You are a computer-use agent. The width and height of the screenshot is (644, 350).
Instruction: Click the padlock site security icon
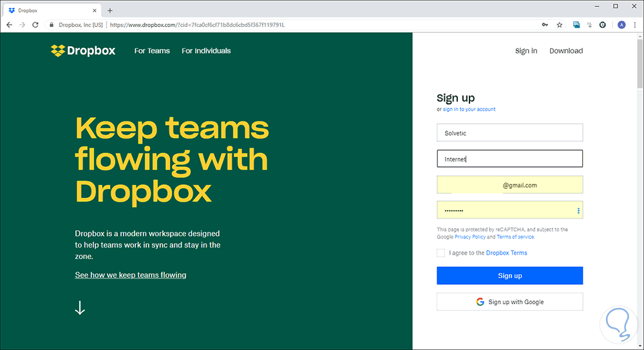tap(52, 24)
